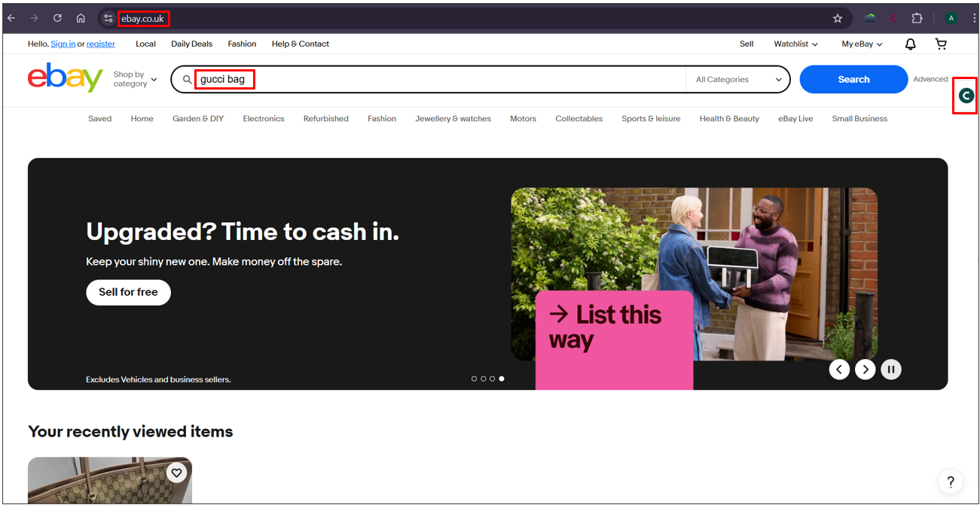Open the Daily Deals link
Screen dimensions: 980x505
pos(191,44)
